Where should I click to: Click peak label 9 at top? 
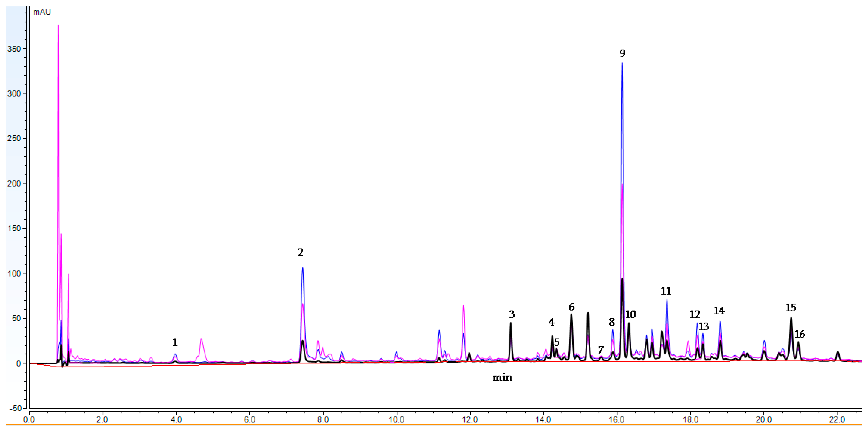pyautogui.click(x=622, y=53)
